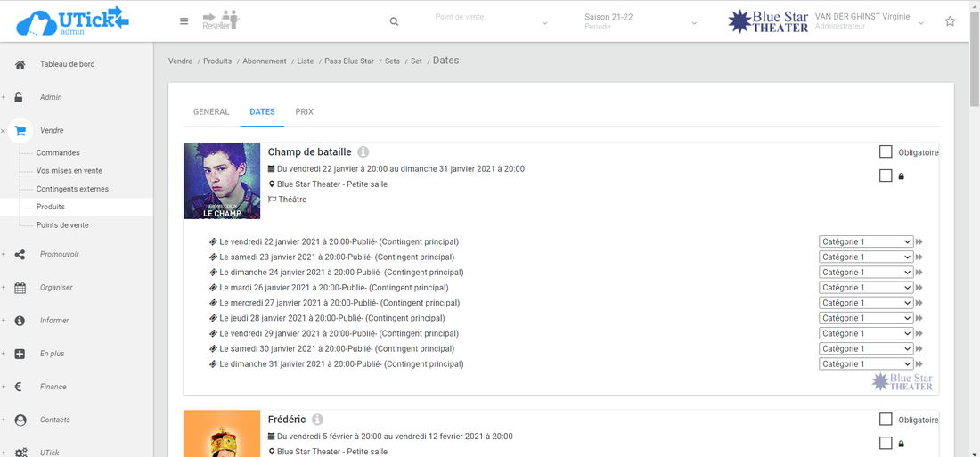The image size is (980, 457).
Task: Check Obligatoire for Frédéric
Action: 886,420
